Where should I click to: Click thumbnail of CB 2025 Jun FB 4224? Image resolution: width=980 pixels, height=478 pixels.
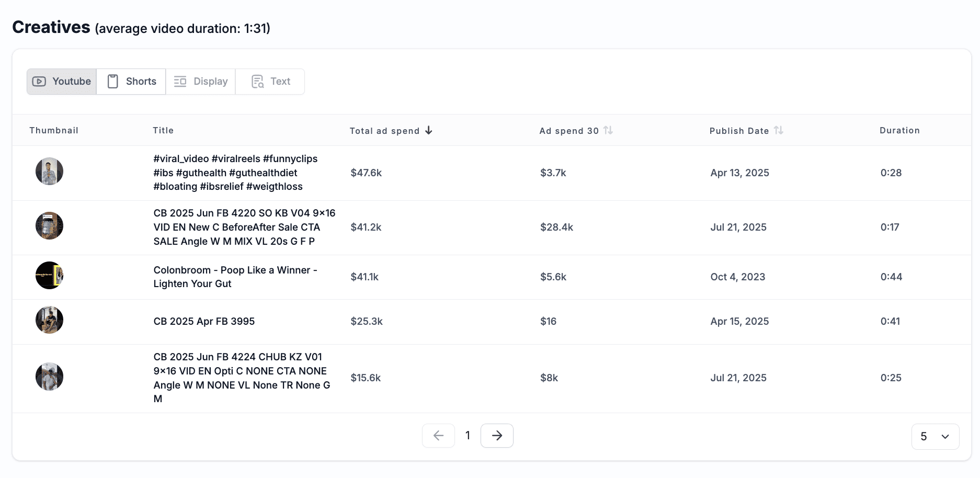point(49,377)
